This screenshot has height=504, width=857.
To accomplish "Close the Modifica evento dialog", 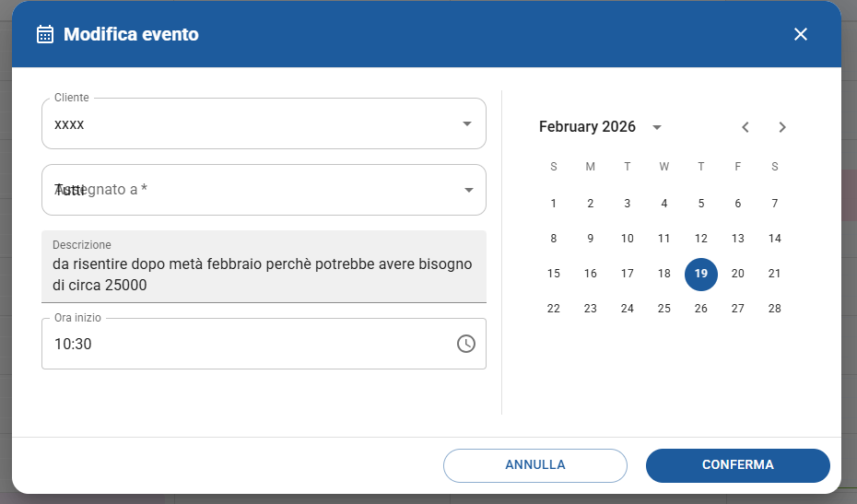I will (x=801, y=34).
